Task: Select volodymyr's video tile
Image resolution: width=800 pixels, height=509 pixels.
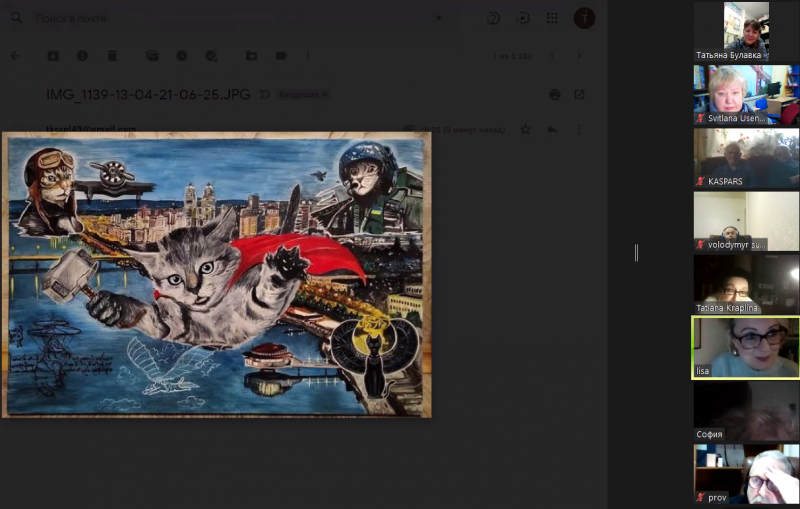Action: [x=746, y=221]
